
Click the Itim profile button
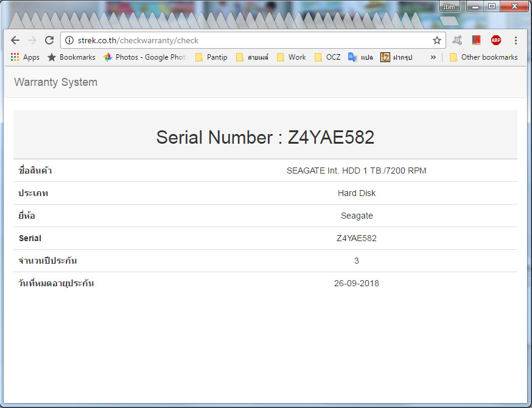pyautogui.click(x=449, y=7)
